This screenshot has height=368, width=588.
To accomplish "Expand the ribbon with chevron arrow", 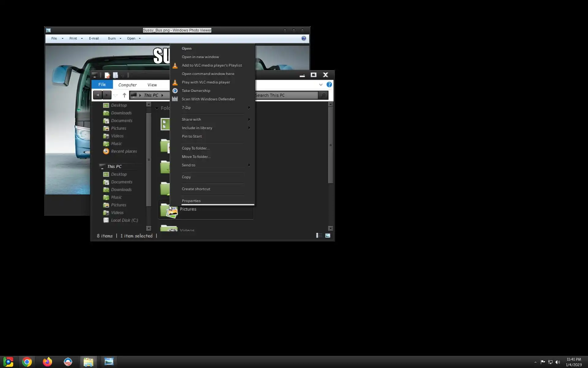I will pos(321,85).
